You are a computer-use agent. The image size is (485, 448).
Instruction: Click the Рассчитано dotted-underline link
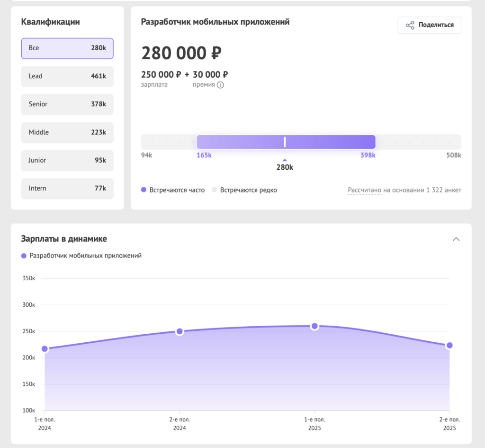pyautogui.click(x=364, y=190)
